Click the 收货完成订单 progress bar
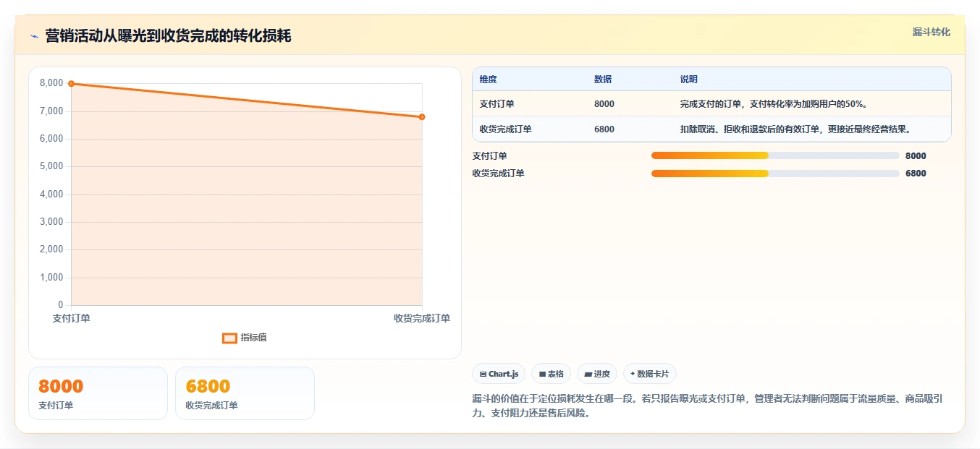The image size is (980, 449). [x=775, y=174]
